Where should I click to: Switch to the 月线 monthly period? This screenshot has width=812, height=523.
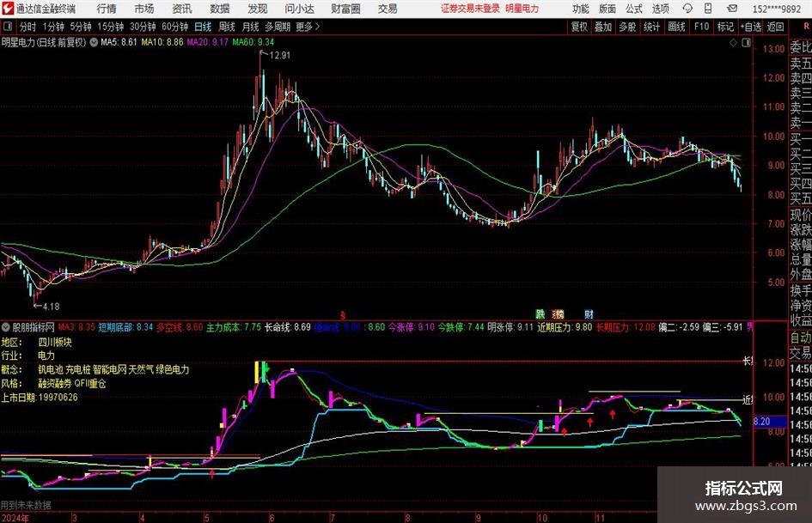(250, 27)
